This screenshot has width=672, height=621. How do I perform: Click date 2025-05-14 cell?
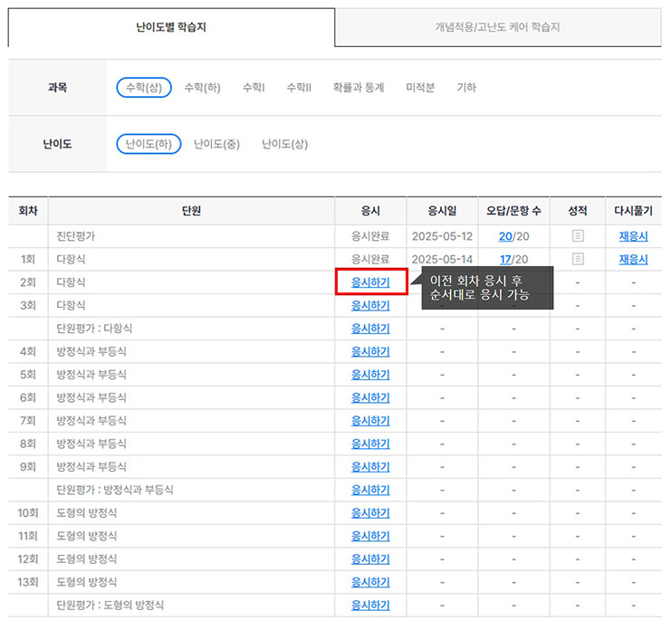(x=442, y=259)
